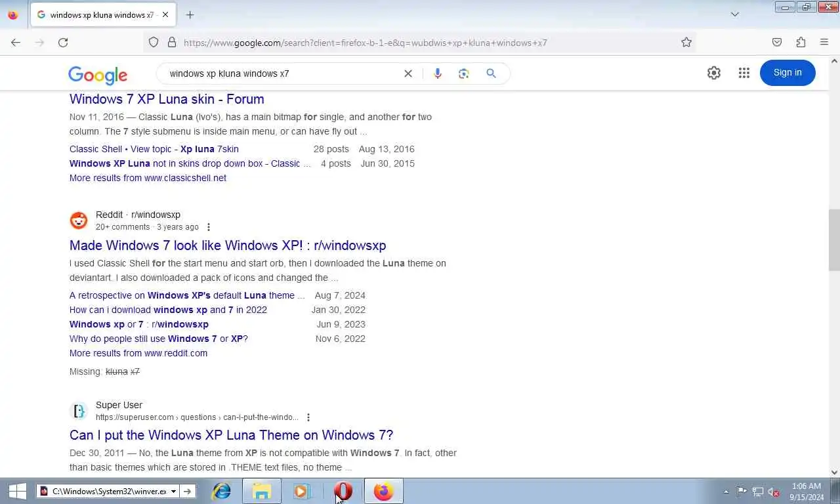
Task: Start a voice search with microphone
Action: coord(438,73)
